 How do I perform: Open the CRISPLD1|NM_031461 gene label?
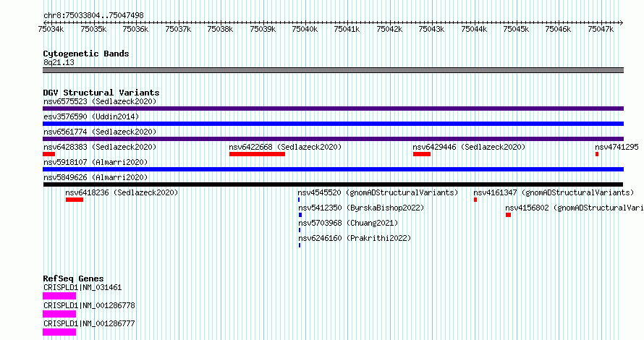point(82,287)
